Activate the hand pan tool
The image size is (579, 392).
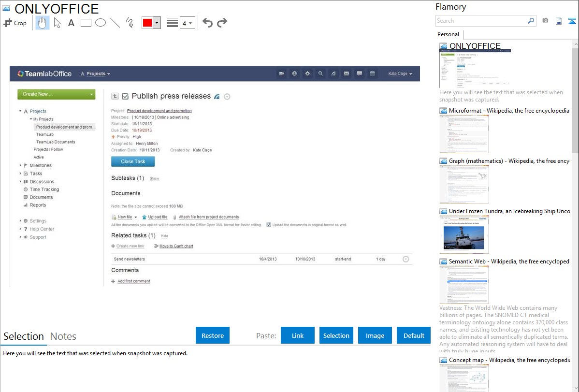point(43,23)
